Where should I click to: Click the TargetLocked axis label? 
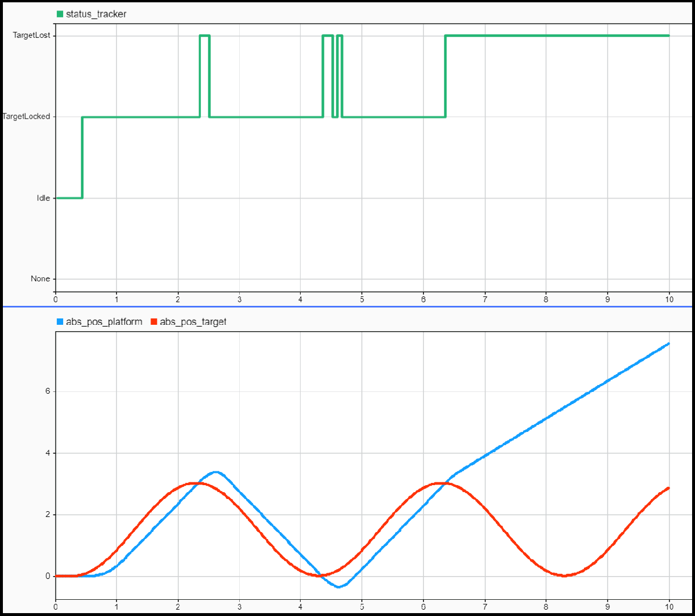click(x=28, y=116)
